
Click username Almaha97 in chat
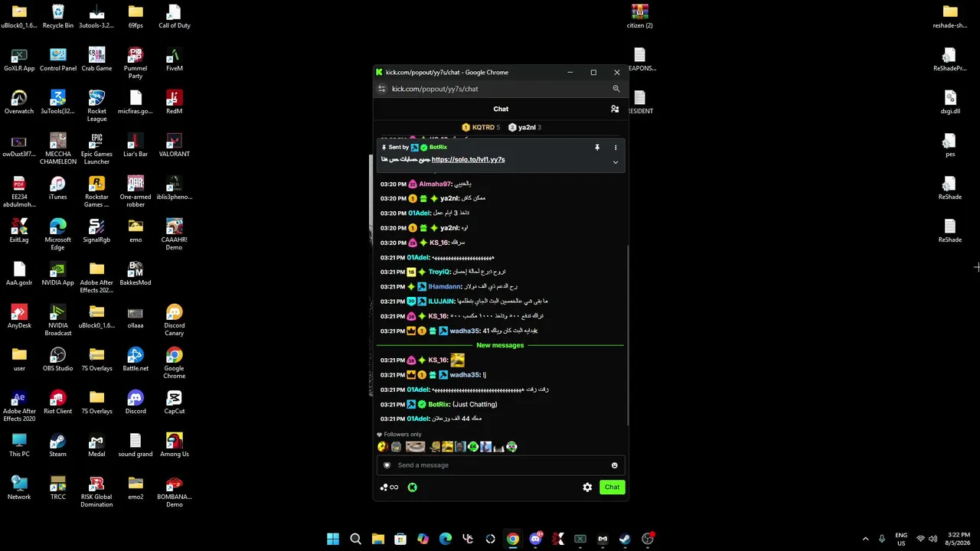click(x=435, y=184)
